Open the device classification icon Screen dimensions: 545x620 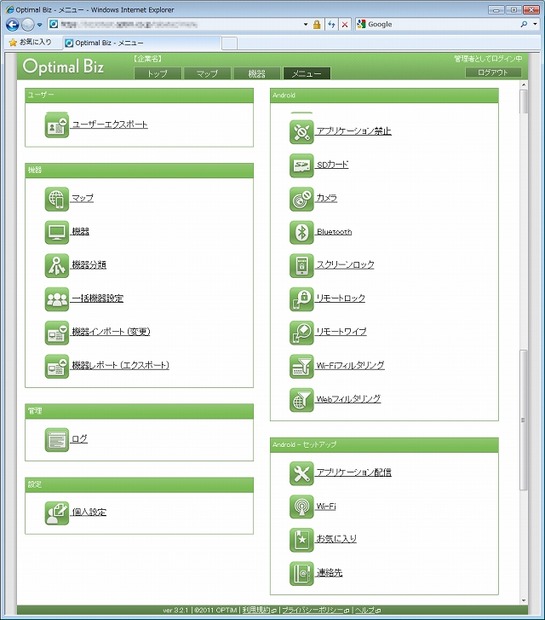[57, 266]
